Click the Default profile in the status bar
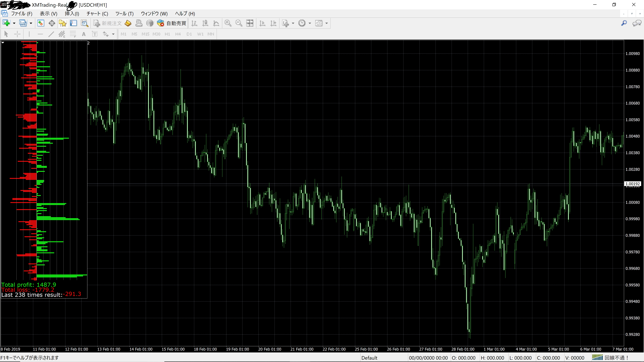 tap(369, 357)
